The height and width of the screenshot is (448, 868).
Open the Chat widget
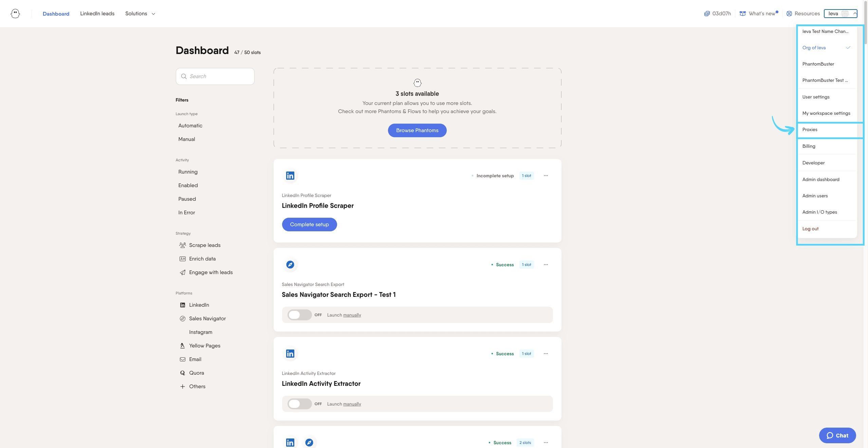(x=837, y=435)
